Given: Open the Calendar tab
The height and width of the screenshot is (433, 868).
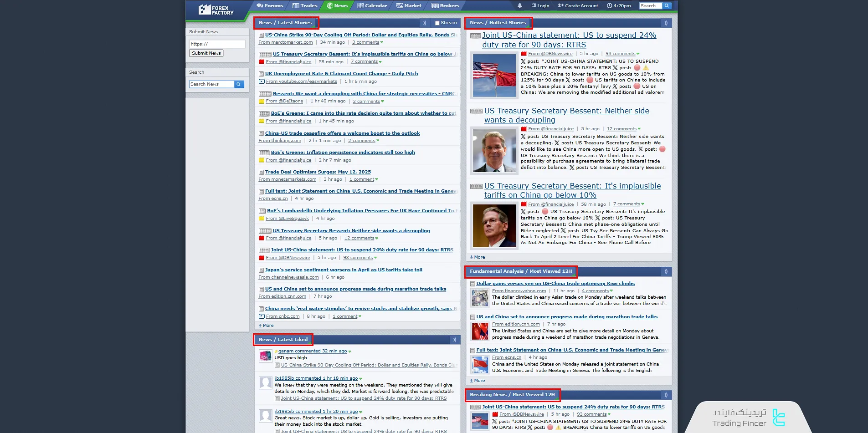Looking at the screenshot, I should point(372,6).
